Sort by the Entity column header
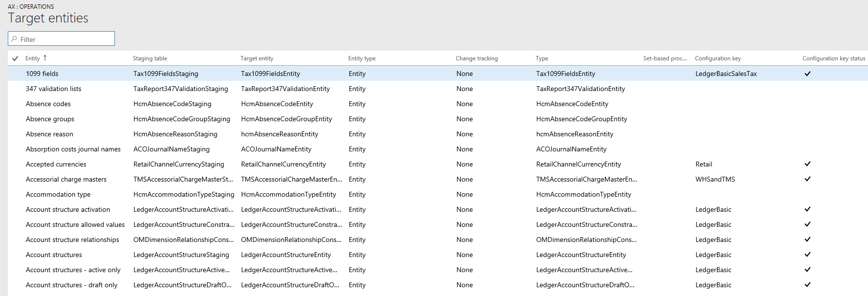The width and height of the screenshot is (868, 296). (x=33, y=58)
